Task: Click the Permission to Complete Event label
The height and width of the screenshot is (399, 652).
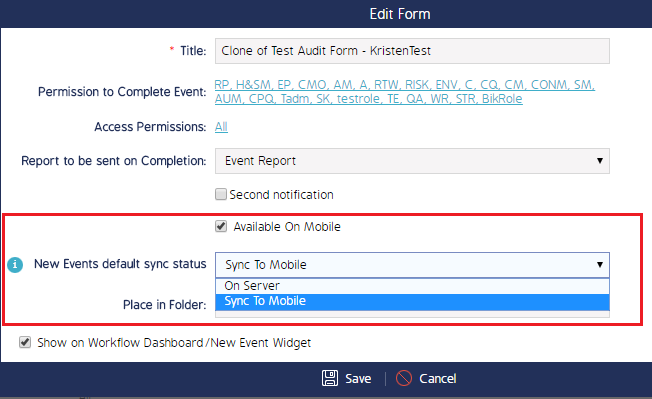Action: (x=122, y=92)
